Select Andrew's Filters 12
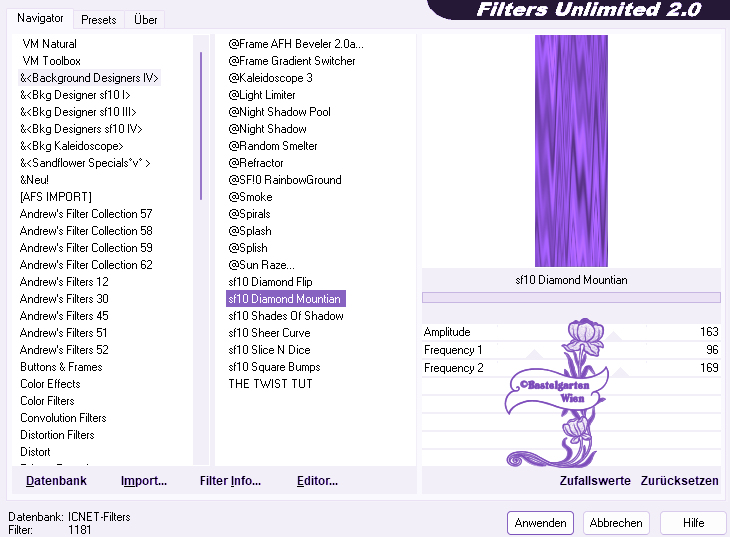Image resolution: width=730 pixels, height=537 pixels. tap(64, 282)
